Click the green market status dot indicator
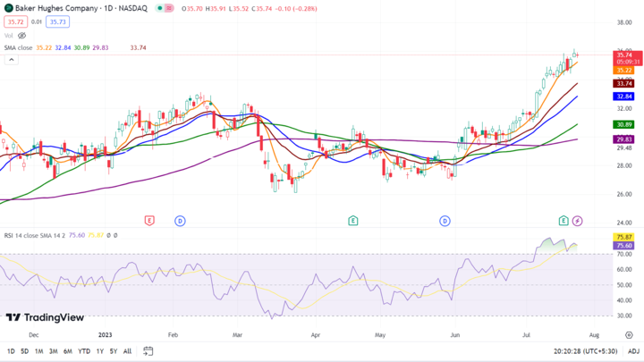Screen dimensions: 644x362 click(x=160, y=8)
